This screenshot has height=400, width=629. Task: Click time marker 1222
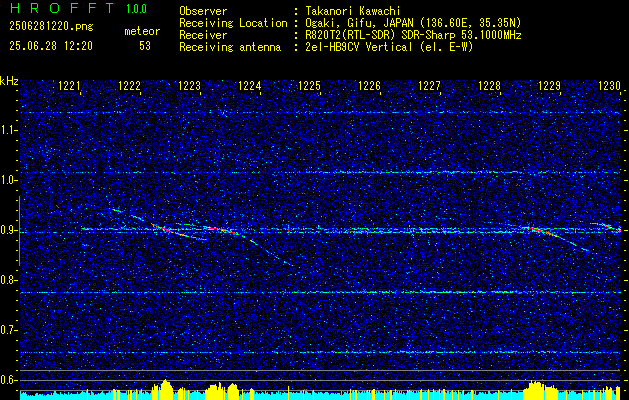pos(130,85)
